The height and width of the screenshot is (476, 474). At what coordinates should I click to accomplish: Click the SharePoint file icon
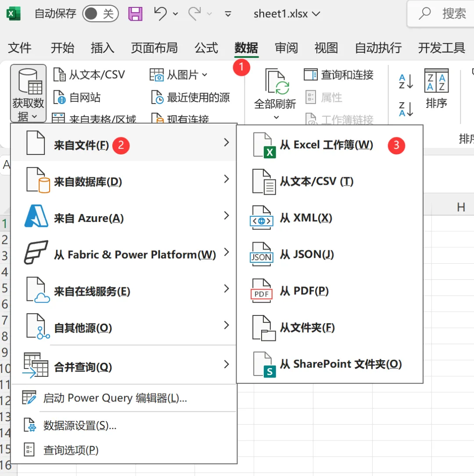pyautogui.click(x=265, y=365)
